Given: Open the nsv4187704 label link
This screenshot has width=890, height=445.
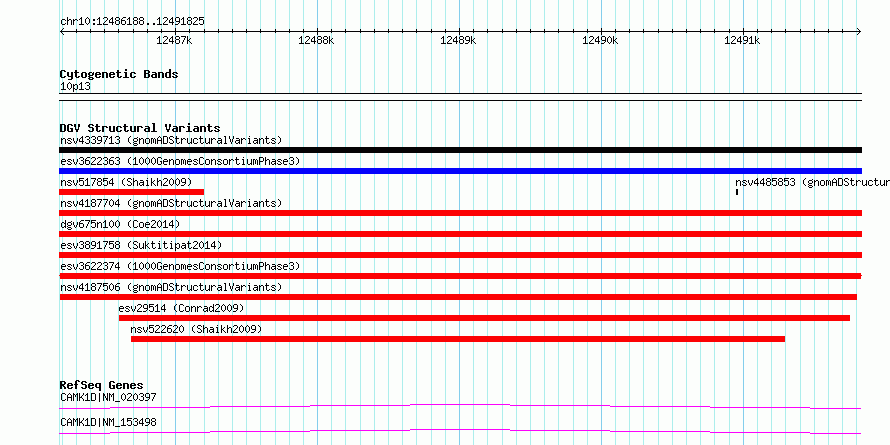Looking at the screenshot, I should pyautogui.click(x=171, y=203).
